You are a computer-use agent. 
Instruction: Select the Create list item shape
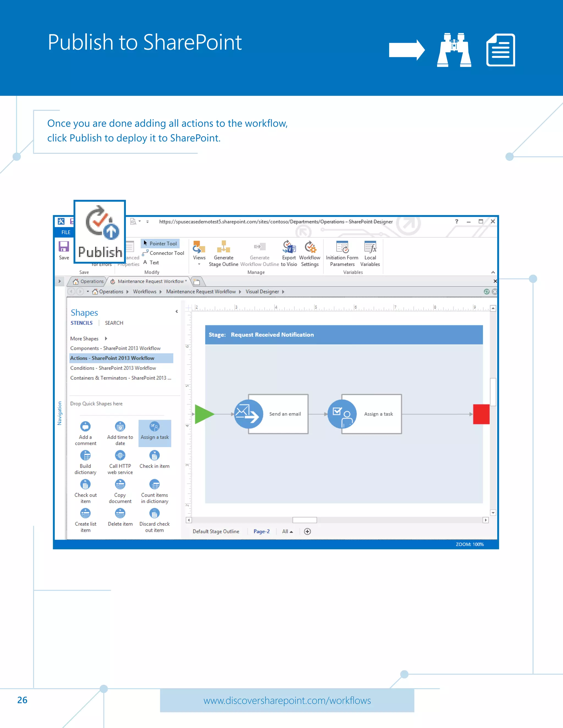[85, 521]
